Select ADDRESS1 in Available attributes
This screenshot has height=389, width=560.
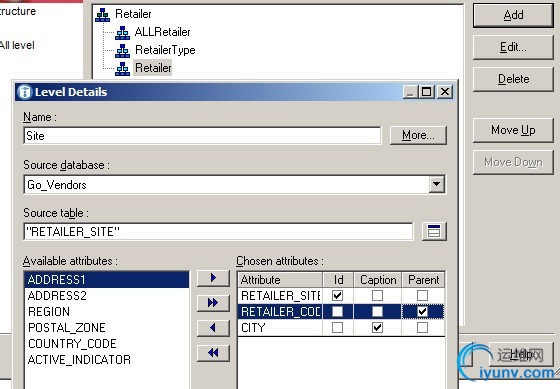pos(106,279)
